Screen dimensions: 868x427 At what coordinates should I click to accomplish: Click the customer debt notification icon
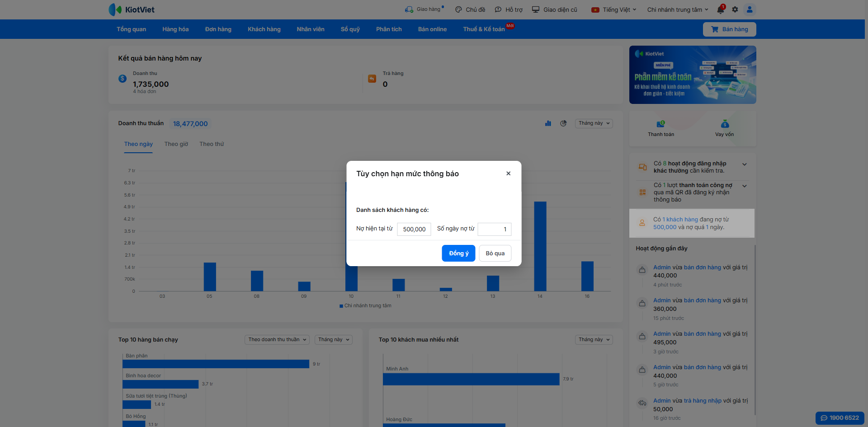click(642, 223)
